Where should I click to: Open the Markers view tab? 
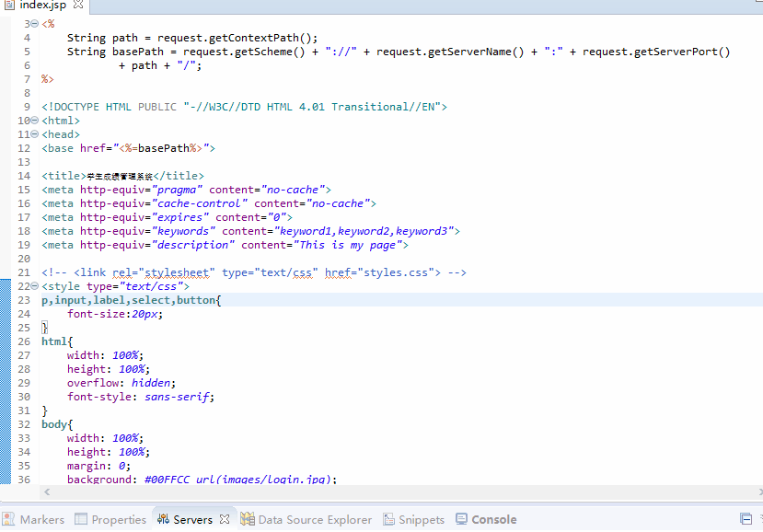coord(33,519)
